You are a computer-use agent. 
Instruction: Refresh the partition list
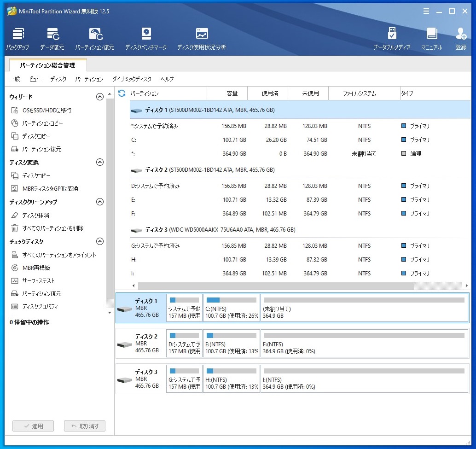point(122,93)
